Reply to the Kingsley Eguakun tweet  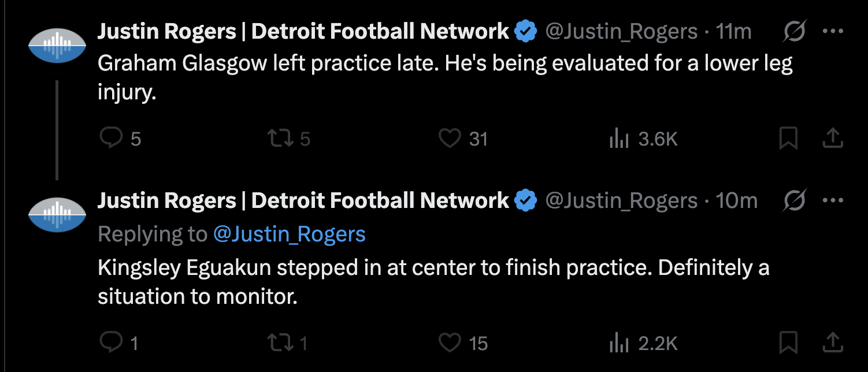pyautogui.click(x=110, y=343)
